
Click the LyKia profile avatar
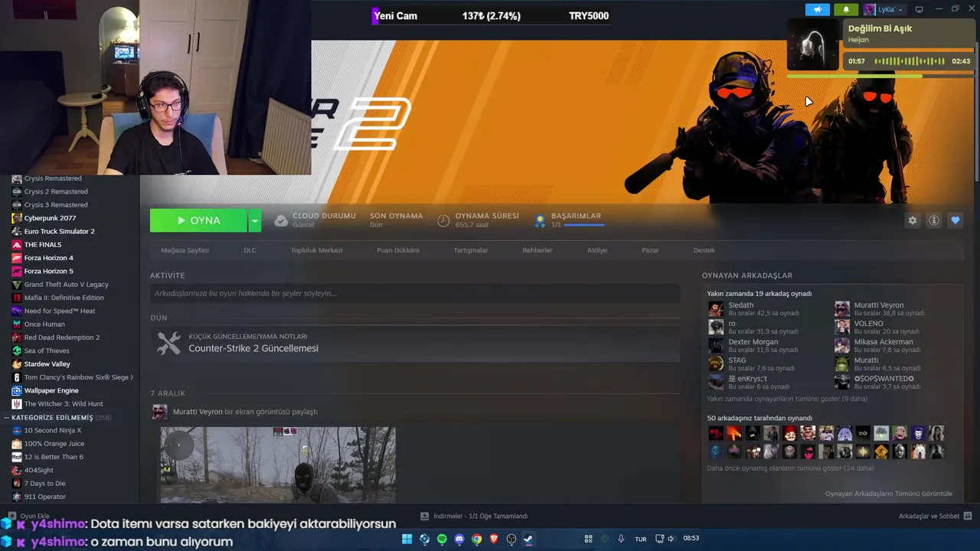point(870,9)
